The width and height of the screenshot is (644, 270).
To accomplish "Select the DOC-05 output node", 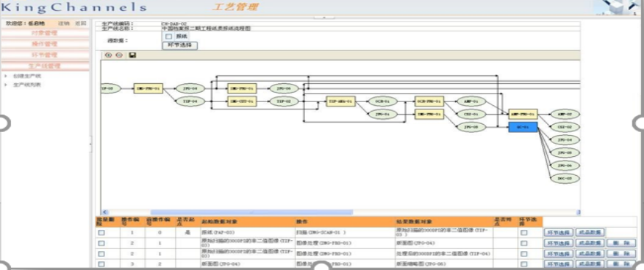I will [x=565, y=178].
